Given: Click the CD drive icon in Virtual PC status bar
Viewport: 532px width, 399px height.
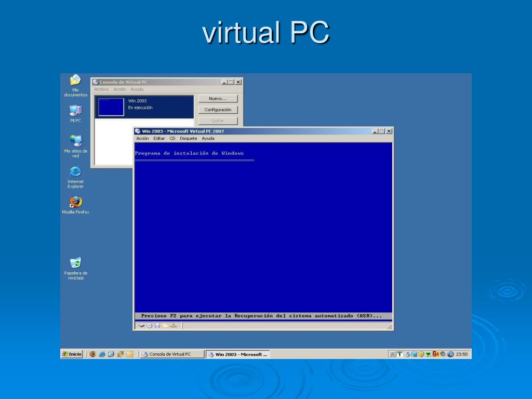Looking at the screenshot, I should pyautogui.click(x=149, y=326).
